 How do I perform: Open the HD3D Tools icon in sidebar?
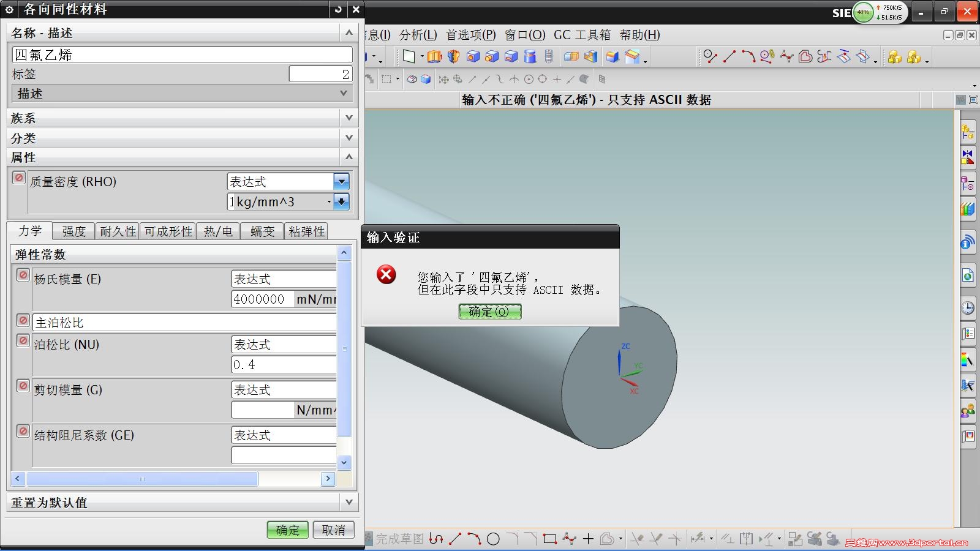pos(968,243)
